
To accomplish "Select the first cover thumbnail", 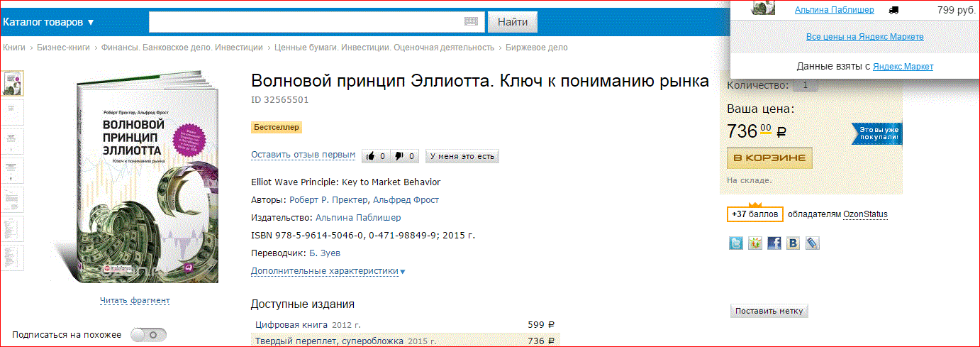I will click(13, 83).
